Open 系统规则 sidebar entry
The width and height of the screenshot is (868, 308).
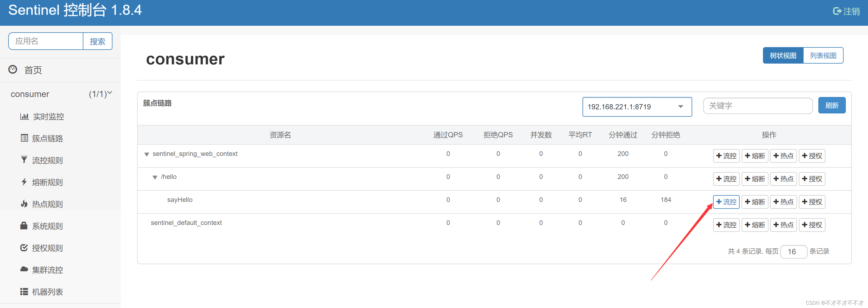coord(47,226)
